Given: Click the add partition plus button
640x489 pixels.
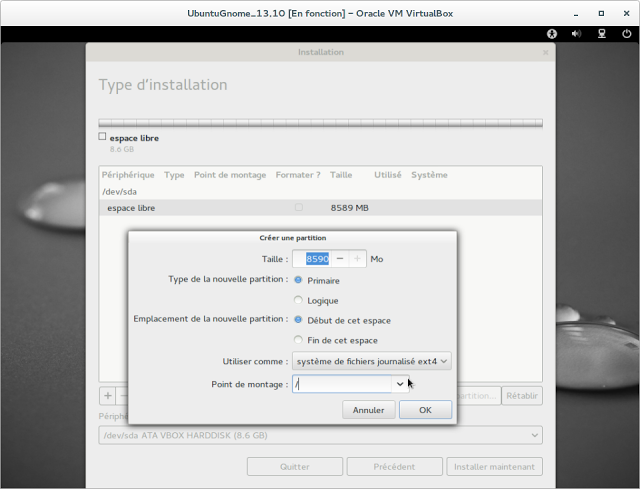Looking at the screenshot, I should click(x=108, y=396).
